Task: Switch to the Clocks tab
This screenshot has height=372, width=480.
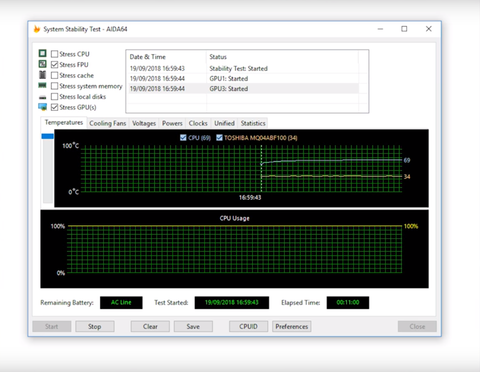Action: click(x=198, y=123)
